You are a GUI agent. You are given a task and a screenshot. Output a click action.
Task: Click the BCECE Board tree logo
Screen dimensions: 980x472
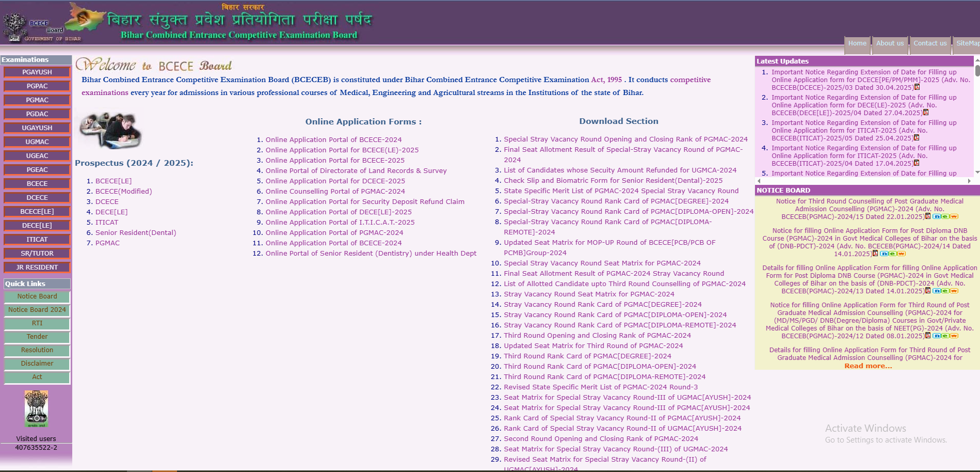point(14,27)
